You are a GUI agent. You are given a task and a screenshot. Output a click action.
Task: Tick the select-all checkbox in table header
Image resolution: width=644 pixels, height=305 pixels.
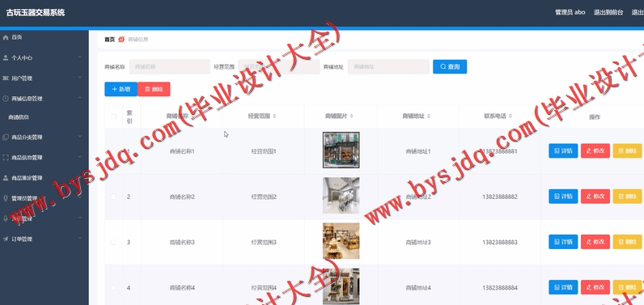(114, 116)
